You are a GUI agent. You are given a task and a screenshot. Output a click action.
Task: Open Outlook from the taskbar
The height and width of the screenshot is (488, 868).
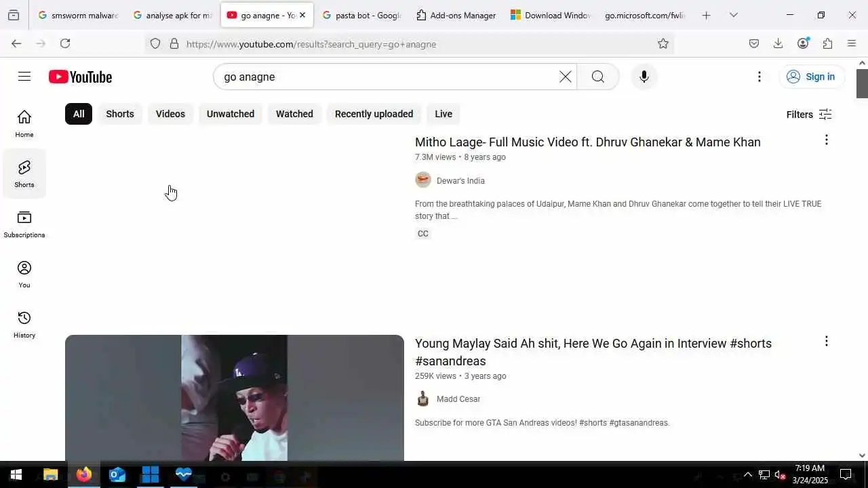[x=117, y=474]
